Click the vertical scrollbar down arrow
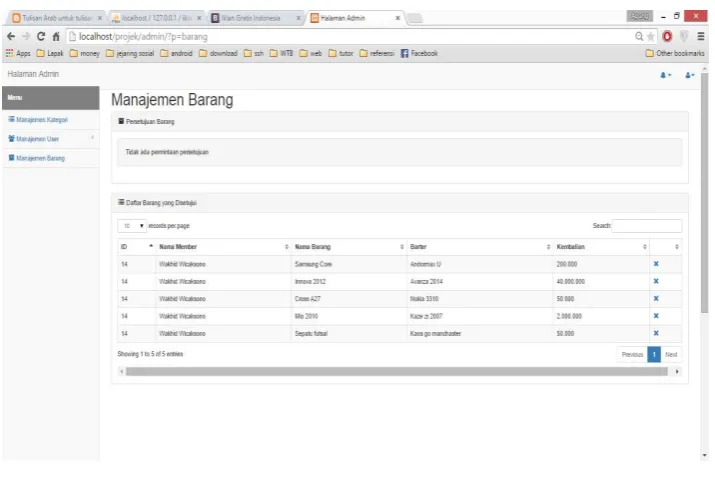Viewport: 715px width, 484px height. (x=705, y=456)
